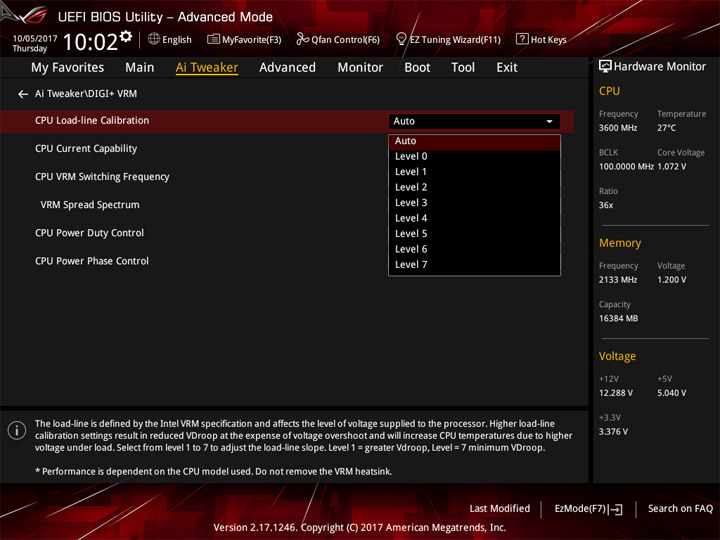Click the back arrow beside Ai Tweaker\DIGI+ VRM
Viewport: 720px width, 540px height.
point(22,94)
